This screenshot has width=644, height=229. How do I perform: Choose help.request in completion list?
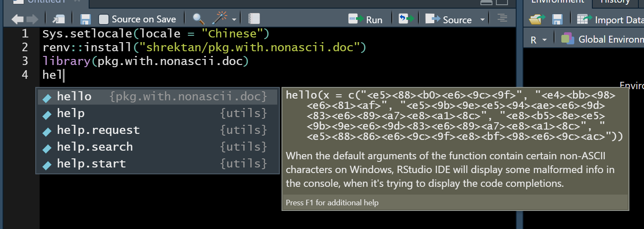(157, 130)
